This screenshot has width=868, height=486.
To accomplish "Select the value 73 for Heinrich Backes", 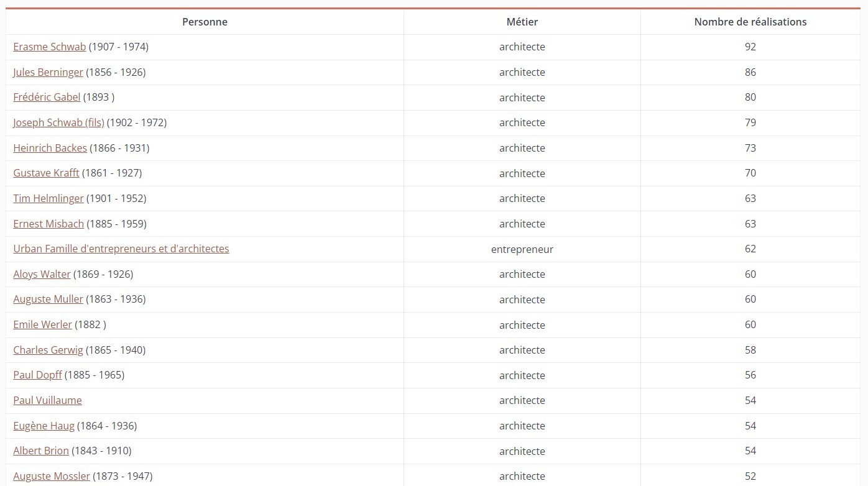I will (x=750, y=148).
